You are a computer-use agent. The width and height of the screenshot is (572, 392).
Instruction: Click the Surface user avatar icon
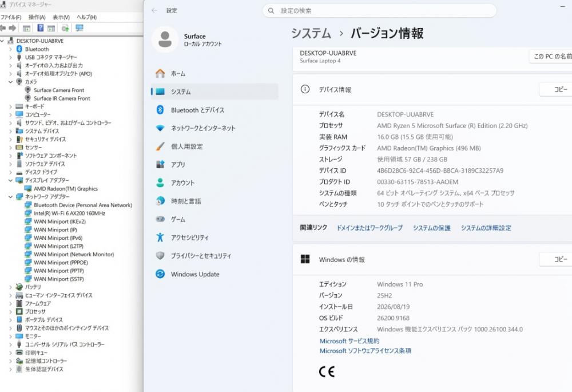click(x=165, y=39)
